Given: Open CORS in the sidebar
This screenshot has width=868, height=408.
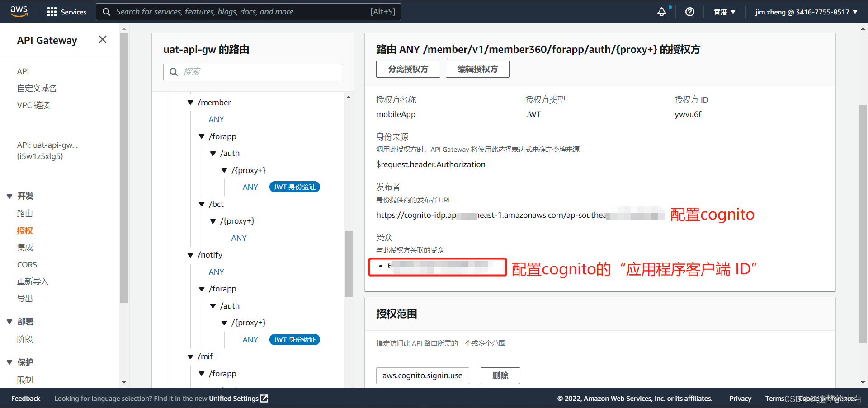Looking at the screenshot, I should coord(27,265).
